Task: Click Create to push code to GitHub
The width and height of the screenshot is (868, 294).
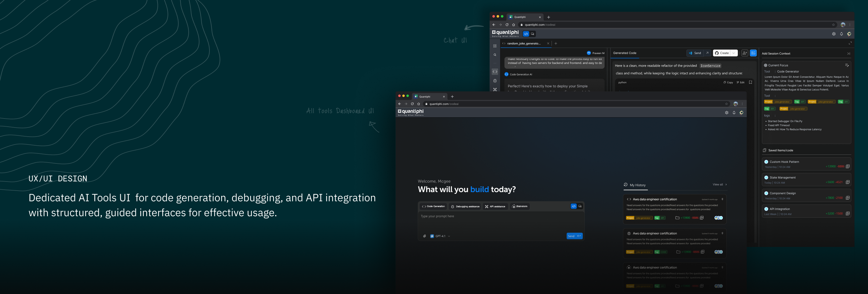Action: (x=723, y=53)
